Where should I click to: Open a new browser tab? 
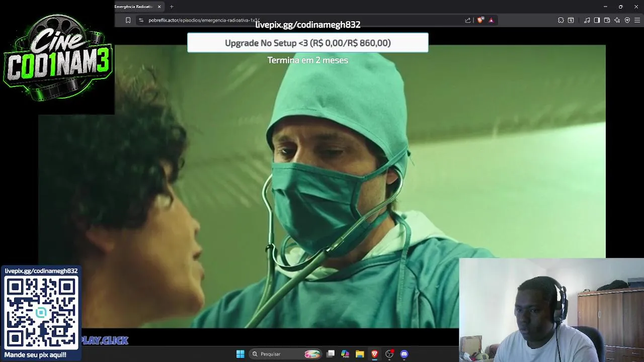click(172, 7)
